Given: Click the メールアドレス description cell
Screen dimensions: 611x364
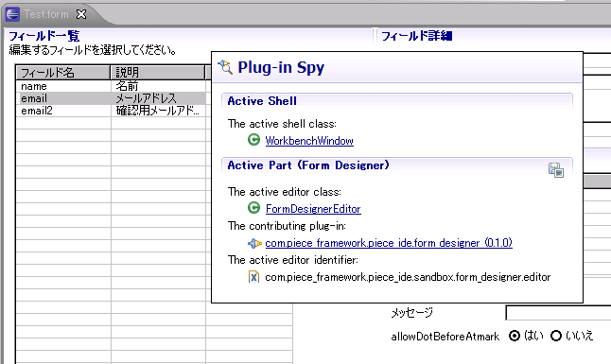Looking at the screenshot, I should [x=158, y=98].
